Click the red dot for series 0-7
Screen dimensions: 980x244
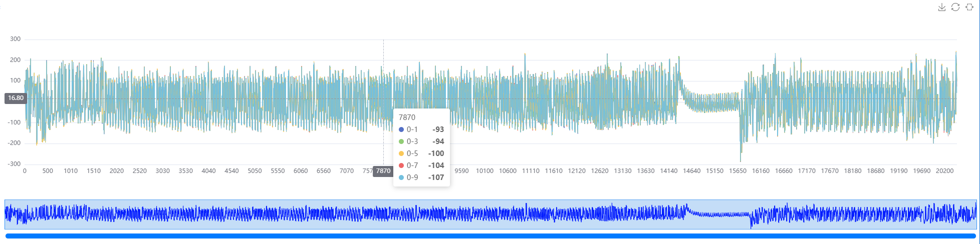[x=401, y=165]
